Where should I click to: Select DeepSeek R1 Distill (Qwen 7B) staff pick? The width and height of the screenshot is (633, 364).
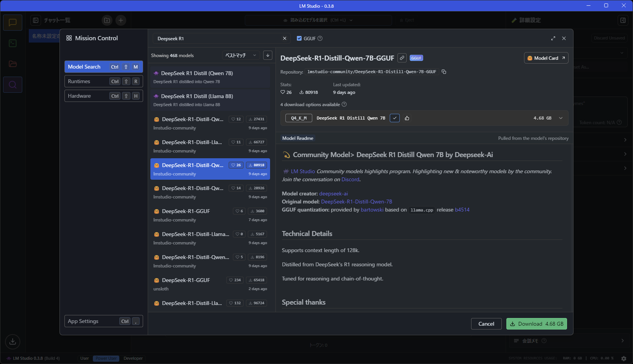click(x=210, y=77)
